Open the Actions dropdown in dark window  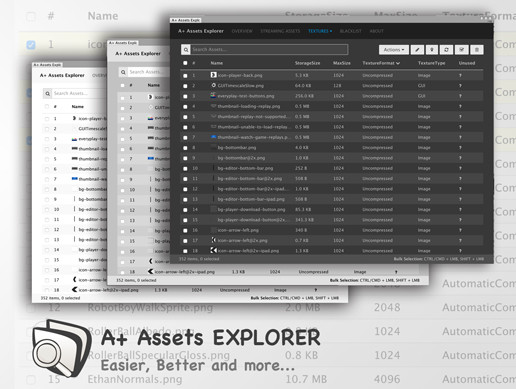click(394, 50)
